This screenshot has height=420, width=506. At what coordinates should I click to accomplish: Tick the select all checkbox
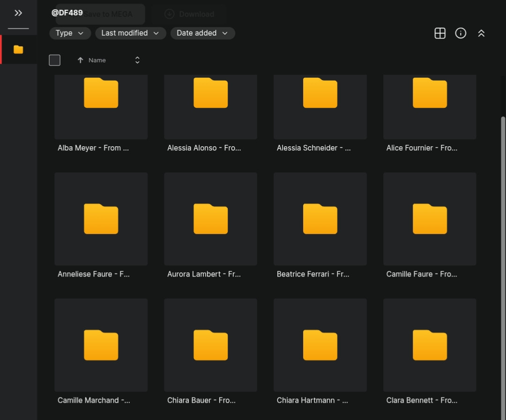54,60
